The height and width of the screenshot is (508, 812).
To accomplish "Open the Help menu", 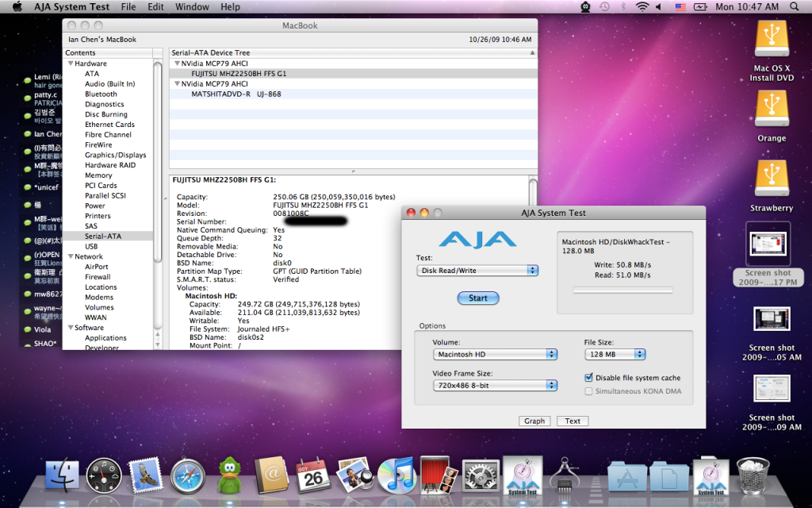I will tap(230, 6).
